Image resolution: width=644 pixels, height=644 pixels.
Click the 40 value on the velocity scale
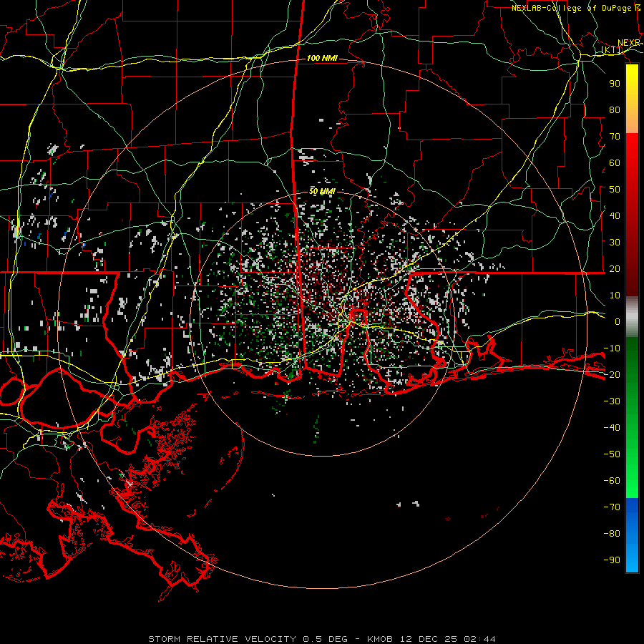[x=615, y=215]
